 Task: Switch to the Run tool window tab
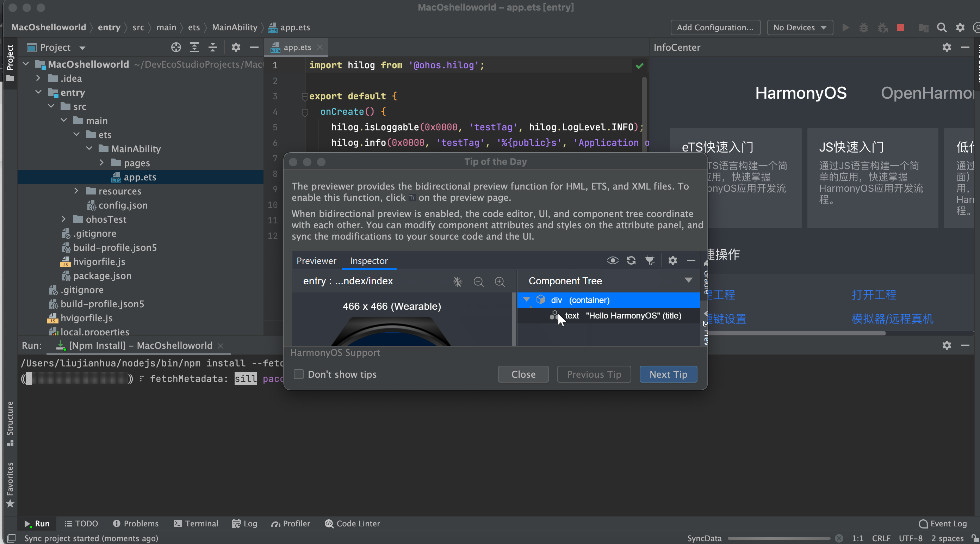(x=37, y=524)
